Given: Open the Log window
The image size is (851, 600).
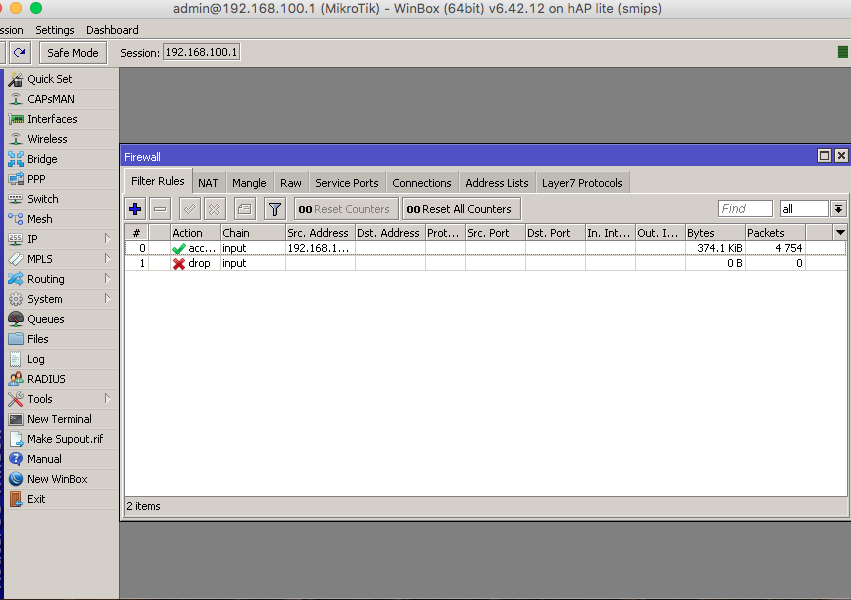Looking at the screenshot, I should [x=62, y=359].
